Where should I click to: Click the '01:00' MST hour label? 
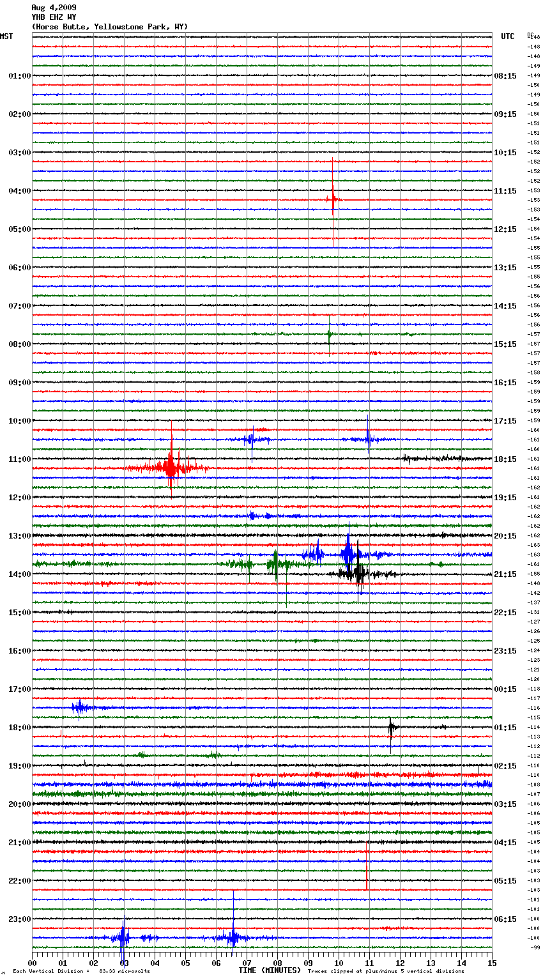click(x=19, y=76)
